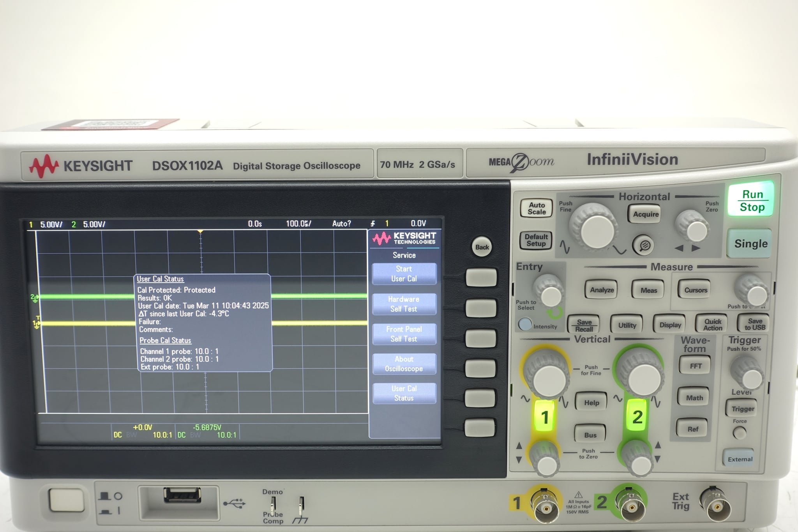Click the horizontal zoom magnifier key

point(643,246)
